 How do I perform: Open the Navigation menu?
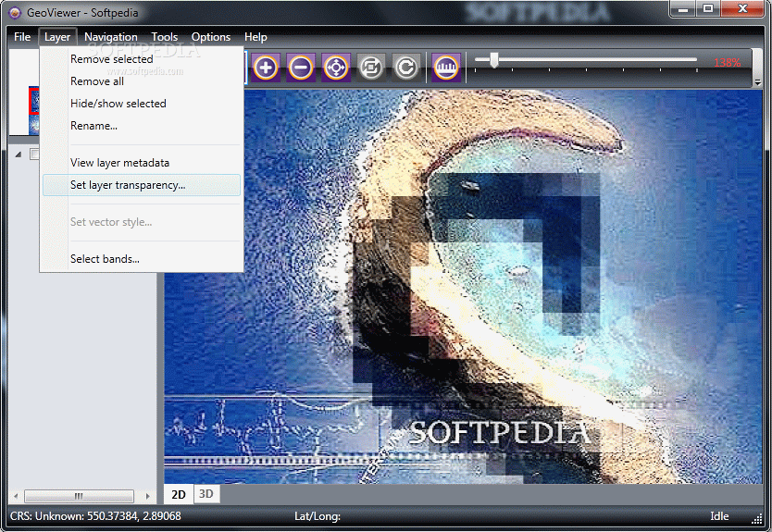[x=111, y=37]
